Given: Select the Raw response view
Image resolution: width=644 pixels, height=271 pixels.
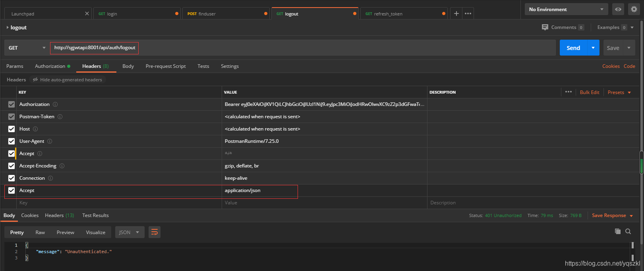Looking at the screenshot, I should click(40, 232).
